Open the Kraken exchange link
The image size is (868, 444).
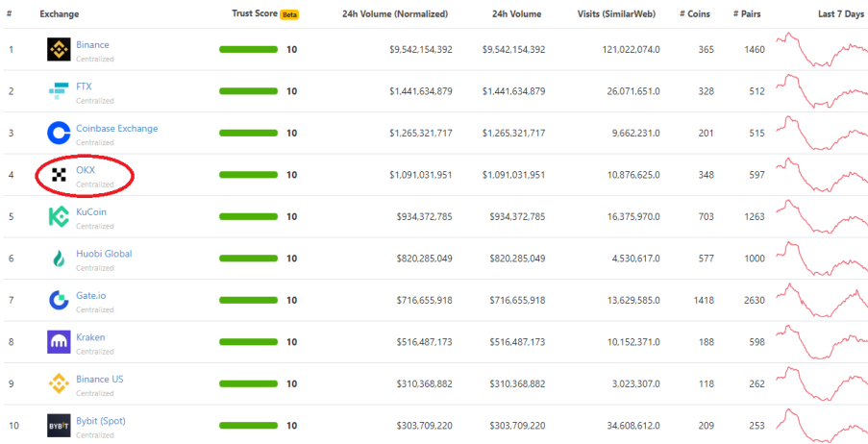[90, 337]
